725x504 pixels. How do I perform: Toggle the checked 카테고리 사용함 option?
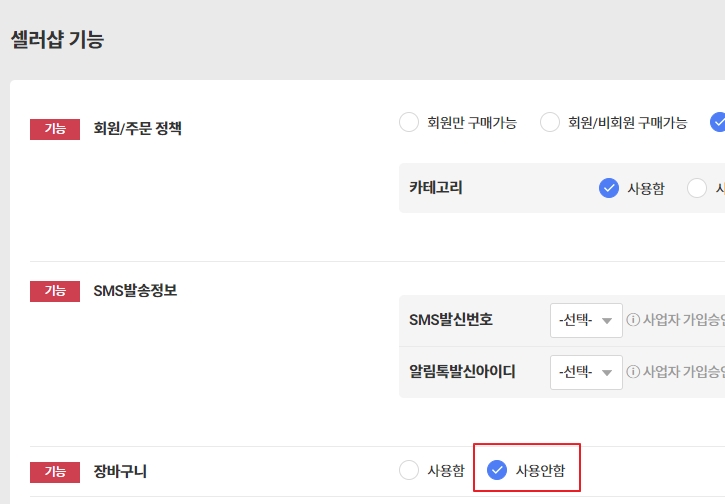[609, 188]
